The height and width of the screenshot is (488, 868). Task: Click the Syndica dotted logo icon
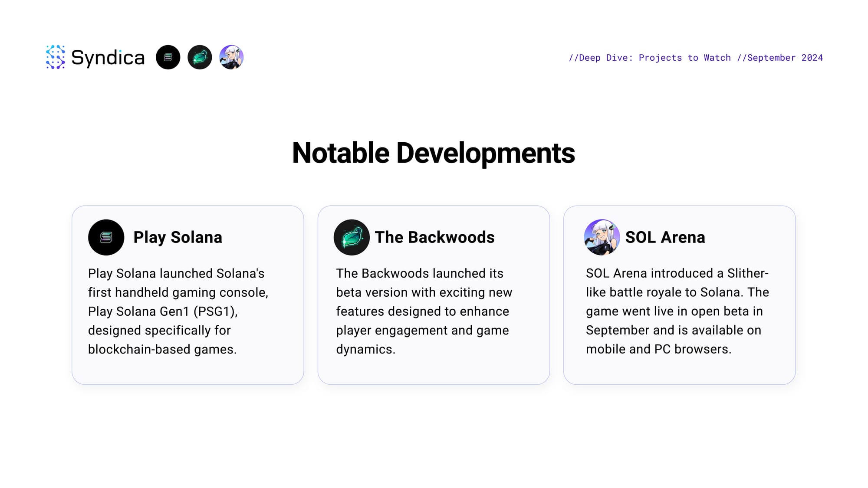(x=56, y=57)
